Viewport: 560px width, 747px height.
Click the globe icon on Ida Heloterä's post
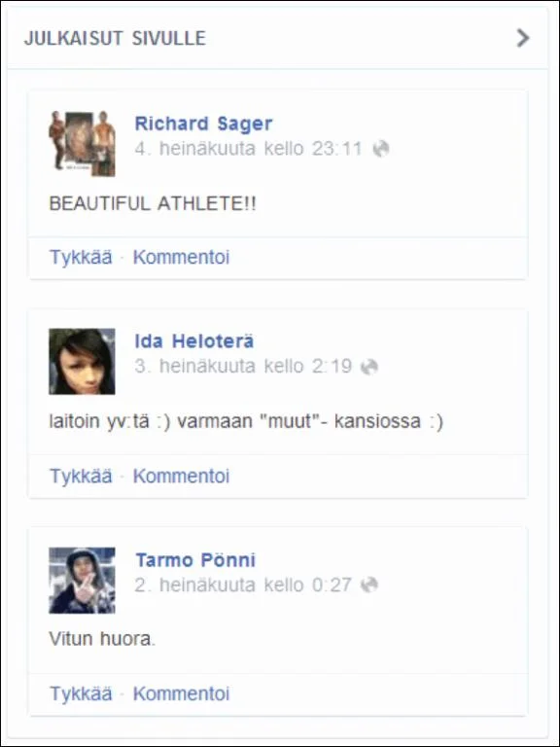(369, 367)
